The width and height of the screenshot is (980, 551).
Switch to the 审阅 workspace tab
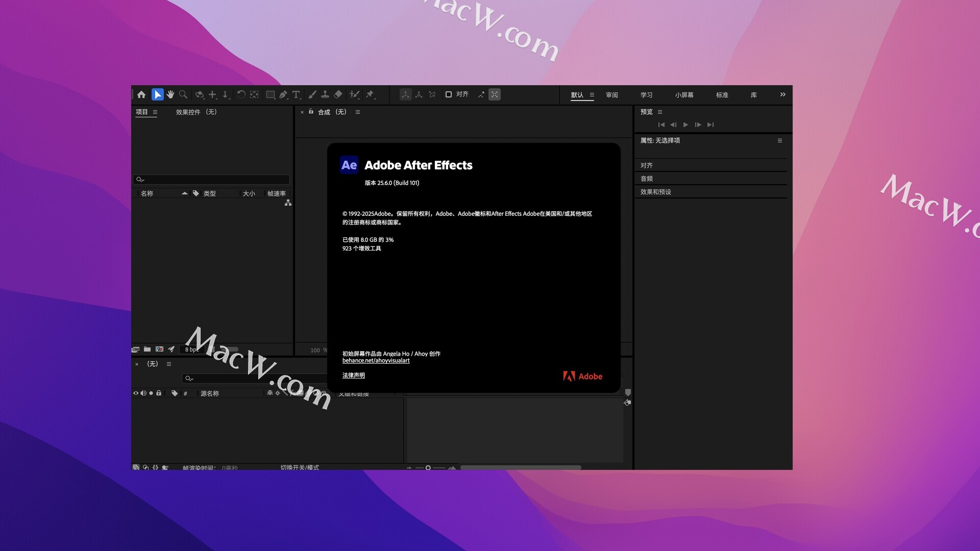[x=611, y=95]
